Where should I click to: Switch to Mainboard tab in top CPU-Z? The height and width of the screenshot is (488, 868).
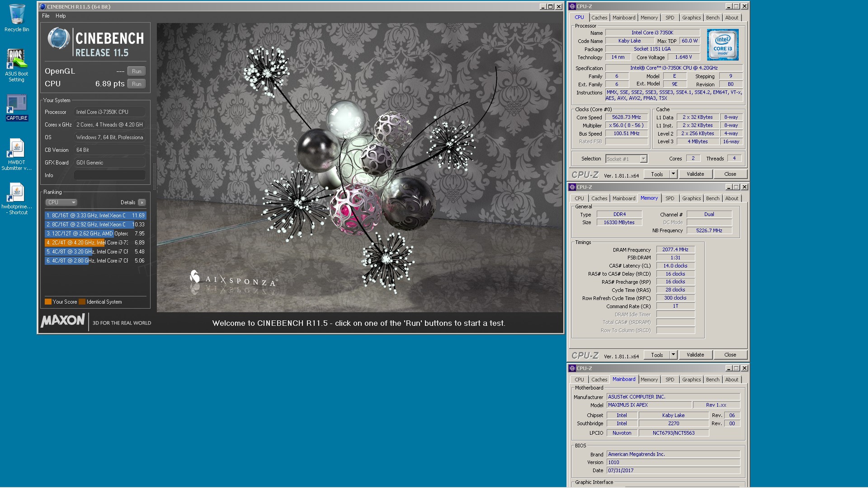tap(624, 18)
